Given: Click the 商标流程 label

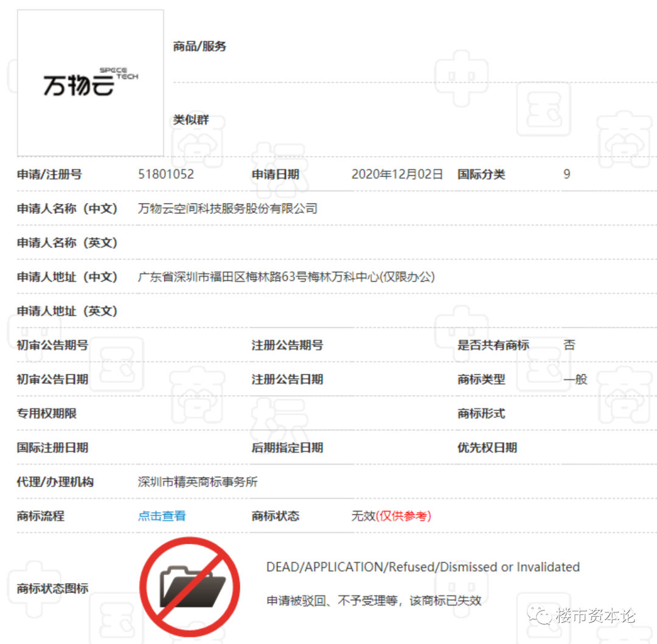Looking at the screenshot, I should tap(41, 516).
